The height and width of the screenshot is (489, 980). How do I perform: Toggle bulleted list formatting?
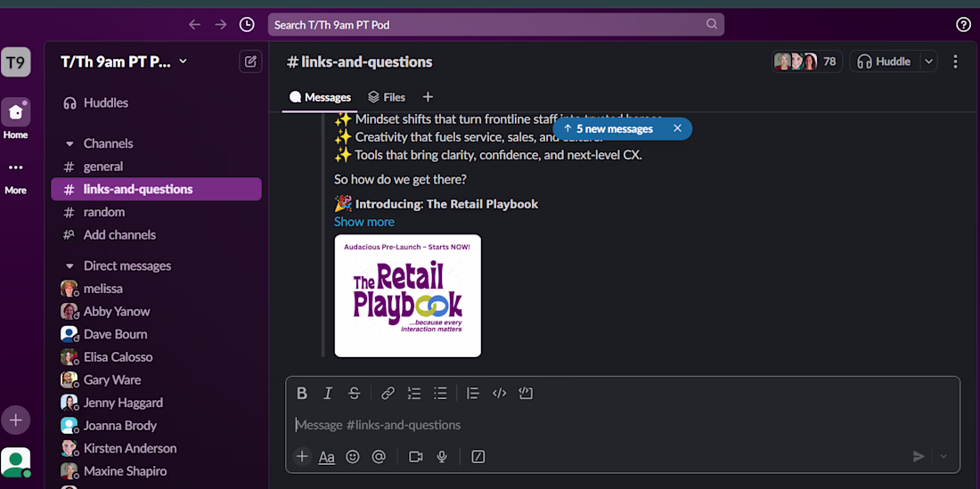[x=441, y=393]
